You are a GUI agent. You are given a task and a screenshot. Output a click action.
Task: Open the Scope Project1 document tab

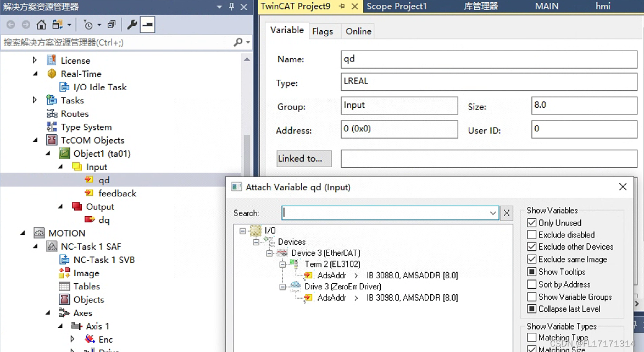pyautogui.click(x=396, y=6)
